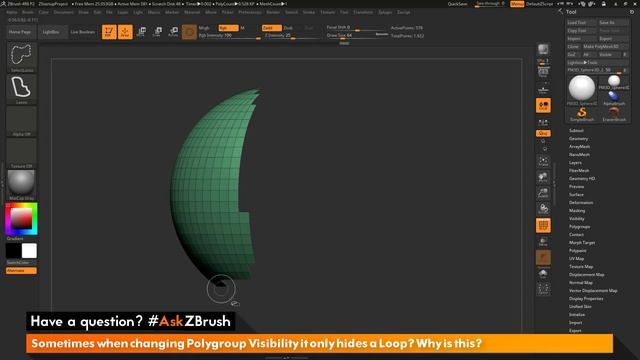The width and height of the screenshot is (640, 360).
Task: Click the Solo icon
Action: pyautogui.click(x=543, y=273)
